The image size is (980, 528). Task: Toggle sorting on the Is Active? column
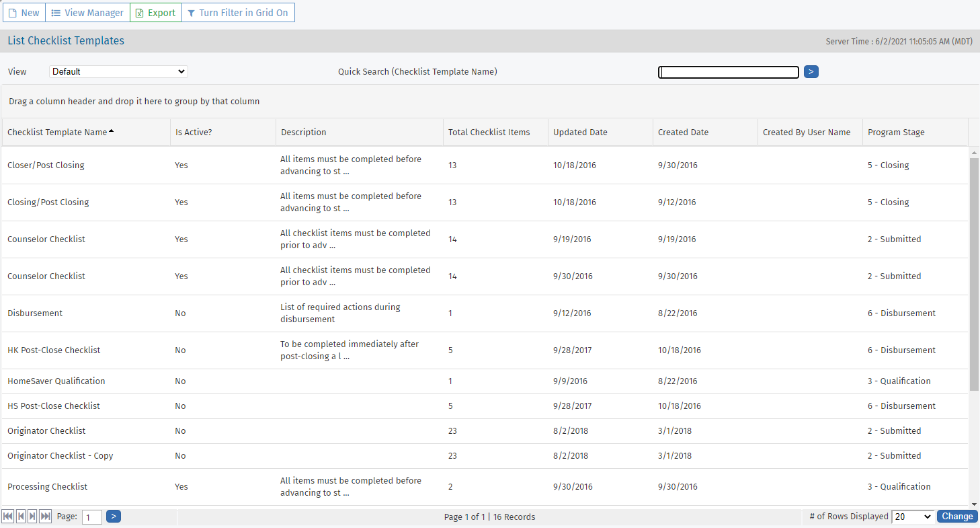pos(193,132)
